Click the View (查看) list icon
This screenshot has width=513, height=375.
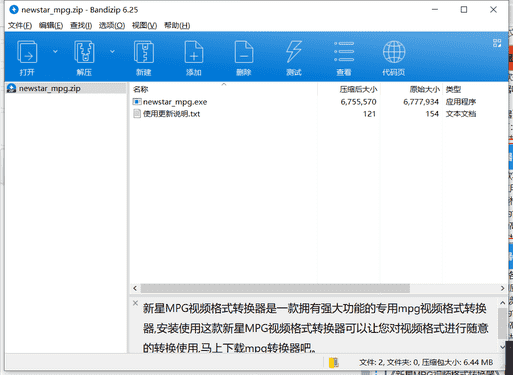tap(344, 52)
